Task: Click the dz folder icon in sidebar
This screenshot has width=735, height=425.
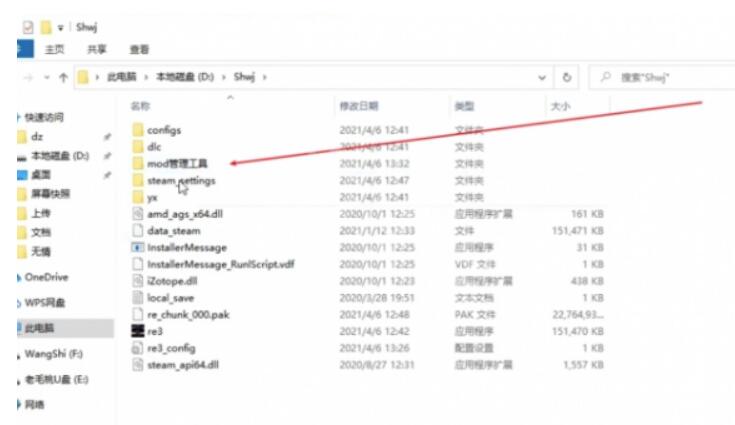Action: [22, 137]
